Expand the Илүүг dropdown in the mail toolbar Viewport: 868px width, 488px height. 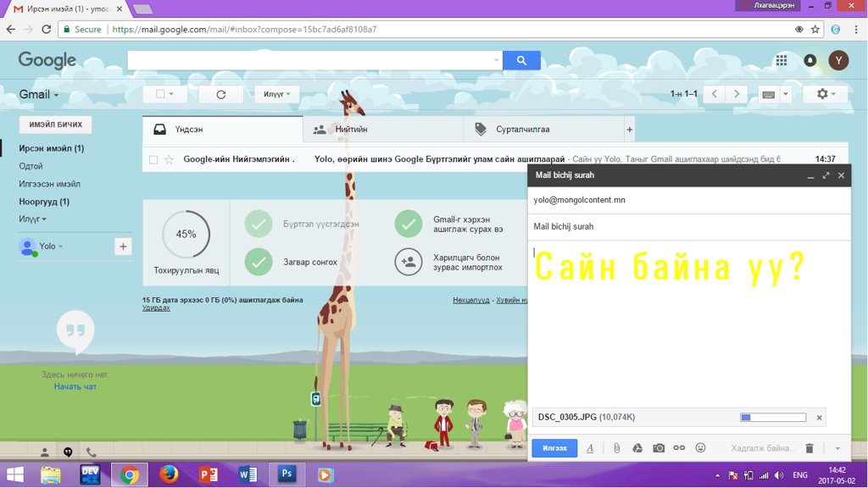click(x=276, y=94)
